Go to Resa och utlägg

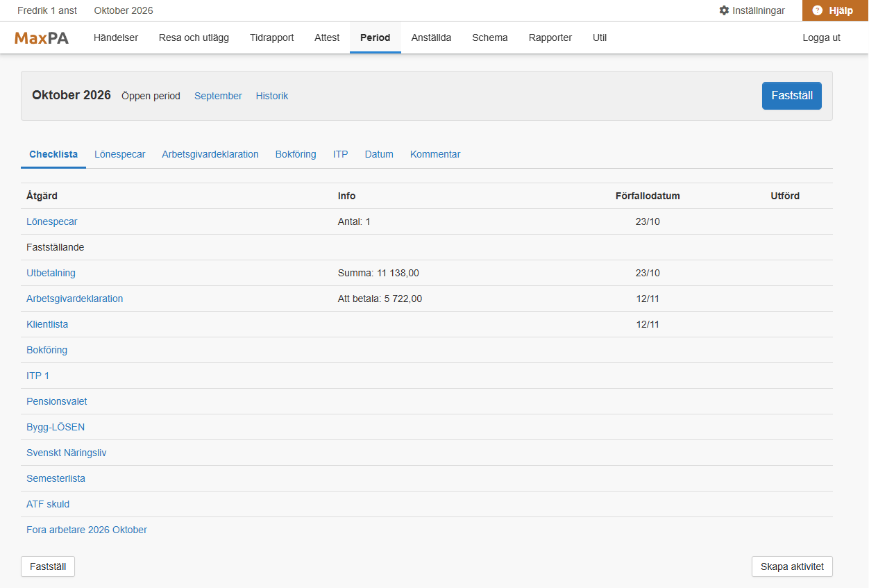(194, 38)
